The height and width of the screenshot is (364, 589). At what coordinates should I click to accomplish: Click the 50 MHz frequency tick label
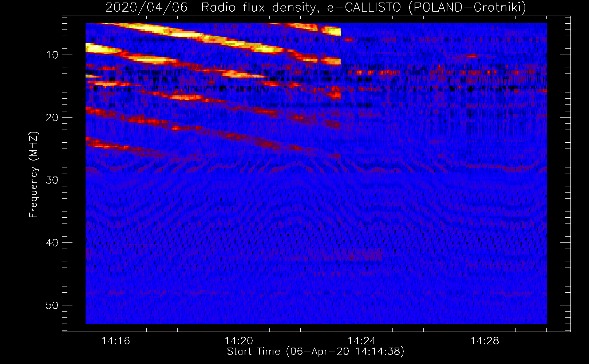point(52,305)
